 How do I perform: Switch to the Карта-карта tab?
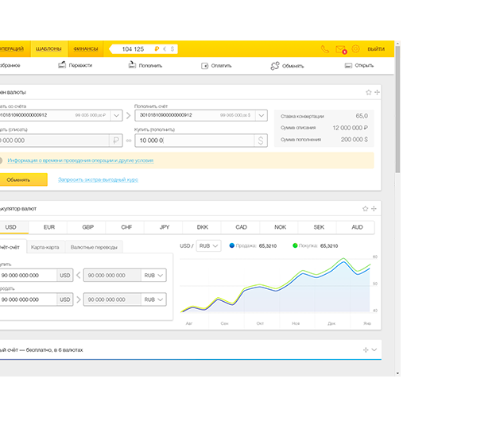pyautogui.click(x=45, y=247)
